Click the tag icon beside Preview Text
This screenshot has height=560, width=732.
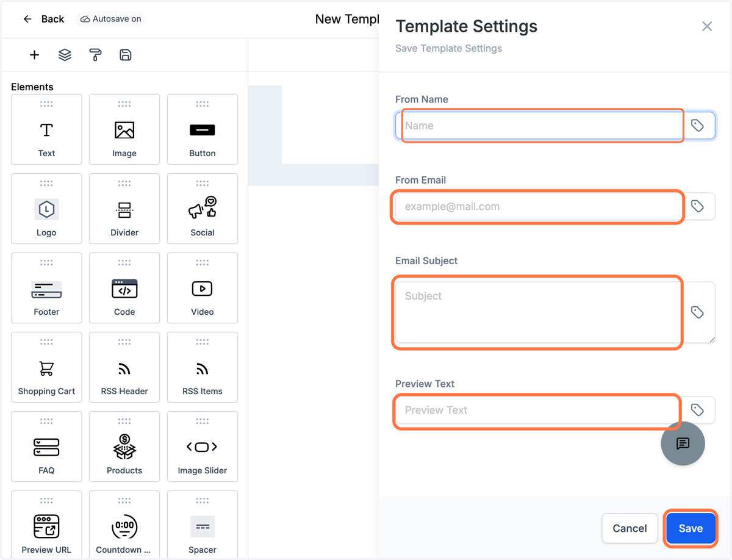click(697, 410)
